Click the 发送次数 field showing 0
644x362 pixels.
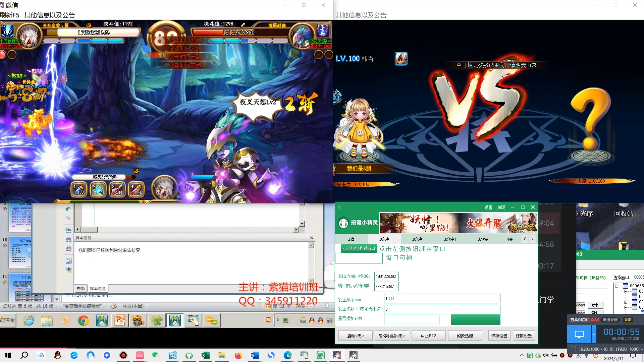coord(442,309)
